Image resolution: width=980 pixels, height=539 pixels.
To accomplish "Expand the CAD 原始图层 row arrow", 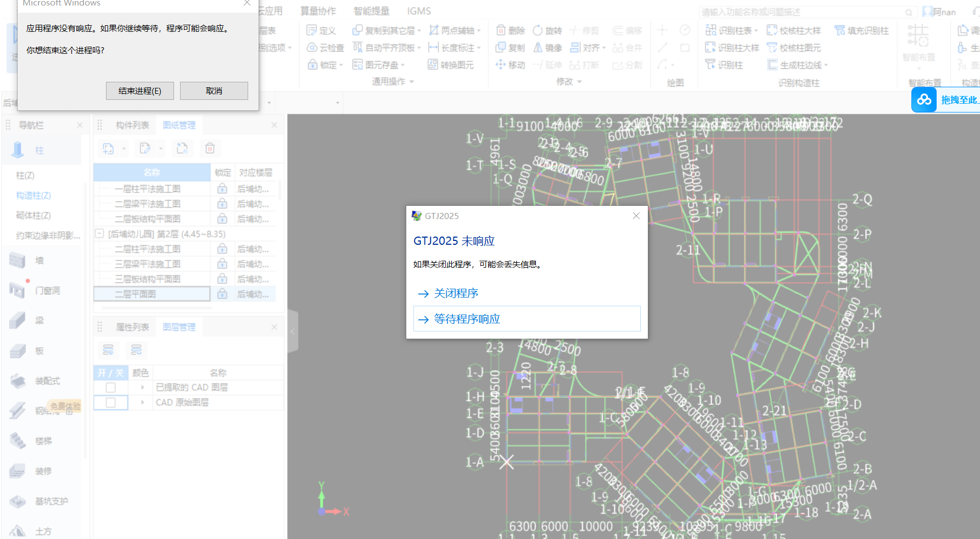I will [x=143, y=402].
